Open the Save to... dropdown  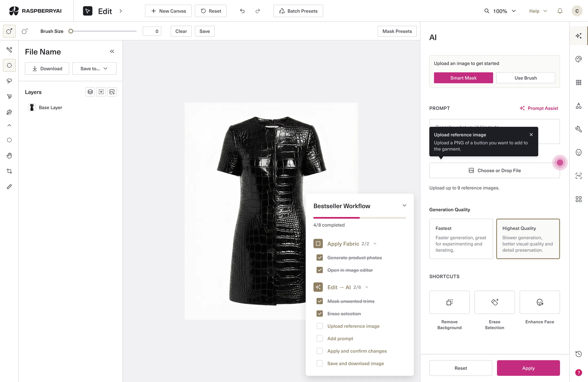[x=94, y=68]
